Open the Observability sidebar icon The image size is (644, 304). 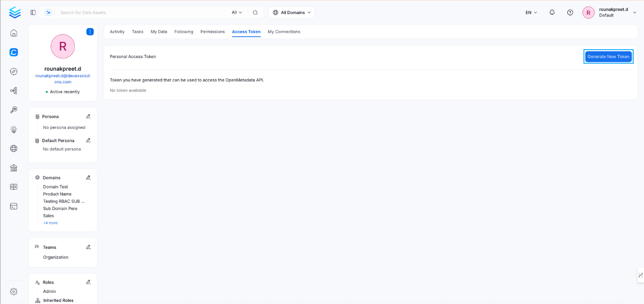(14, 110)
